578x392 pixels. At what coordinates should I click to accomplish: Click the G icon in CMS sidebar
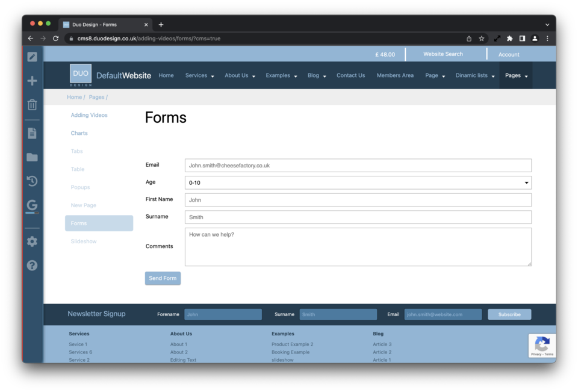click(x=32, y=205)
